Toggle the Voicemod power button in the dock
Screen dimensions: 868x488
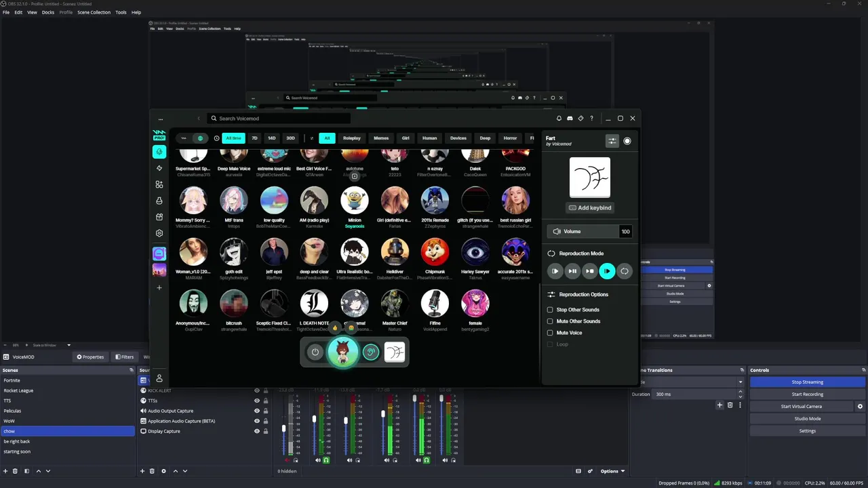click(x=315, y=352)
